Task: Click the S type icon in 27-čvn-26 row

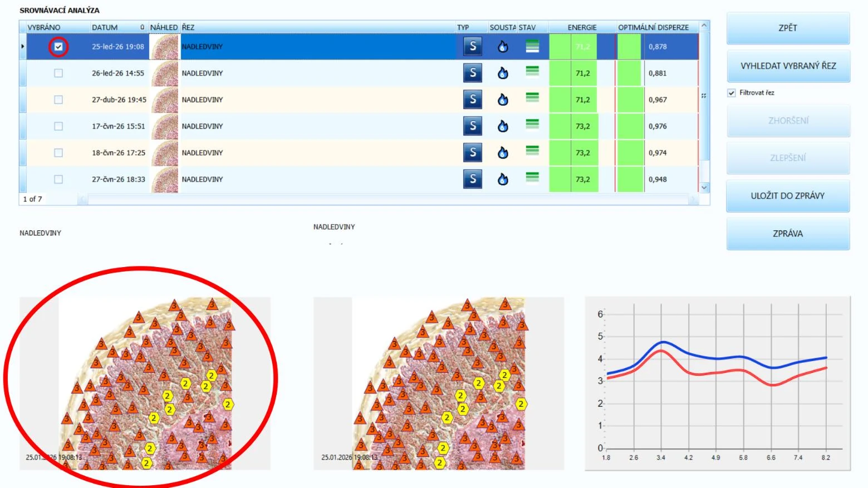Action: coord(473,179)
